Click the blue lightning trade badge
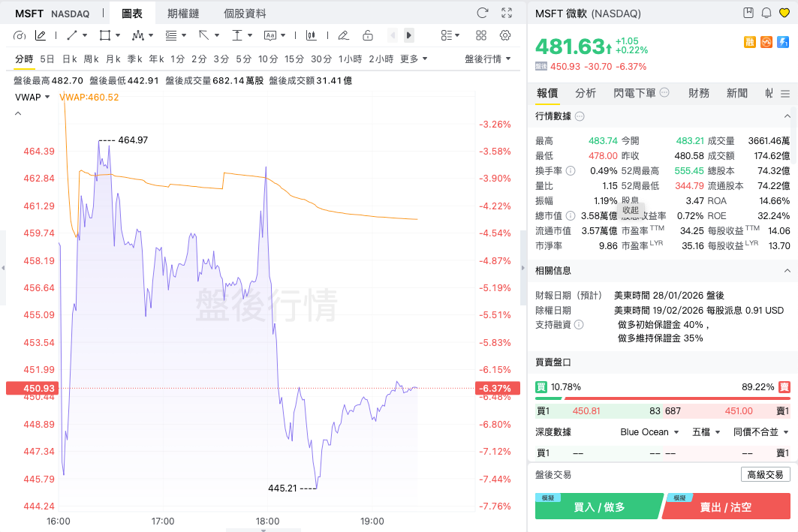 click(783, 42)
